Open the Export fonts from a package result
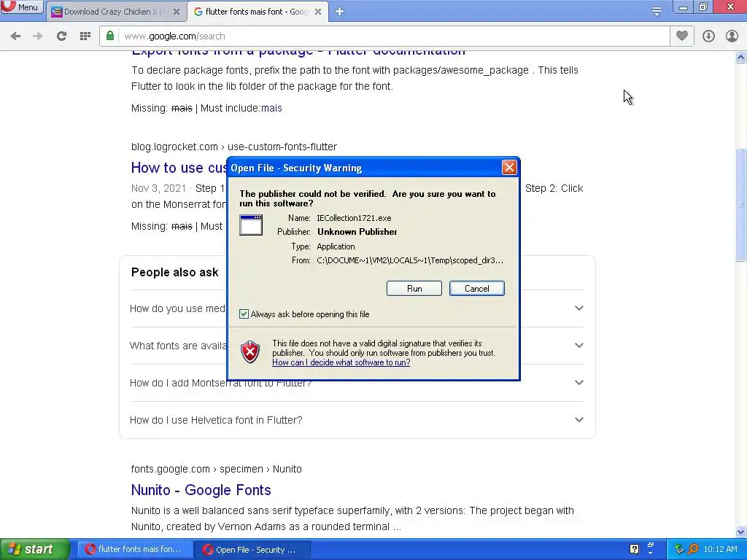 tap(298, 52)
